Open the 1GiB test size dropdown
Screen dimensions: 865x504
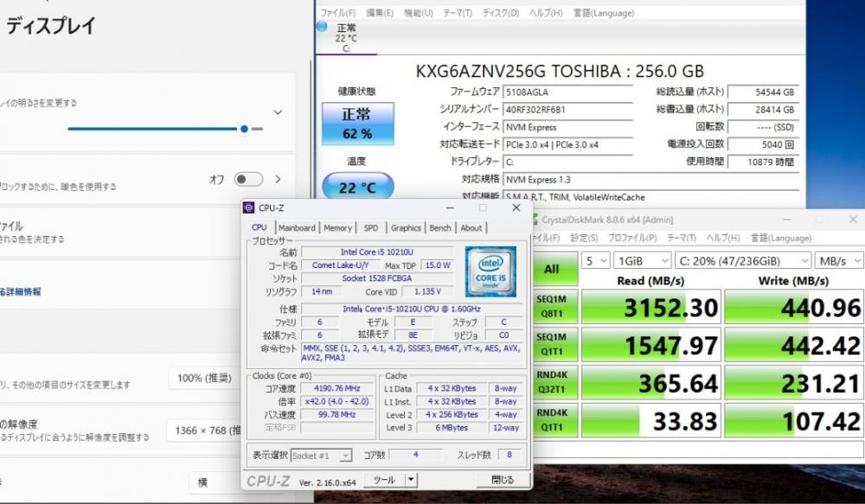point(642,260)
